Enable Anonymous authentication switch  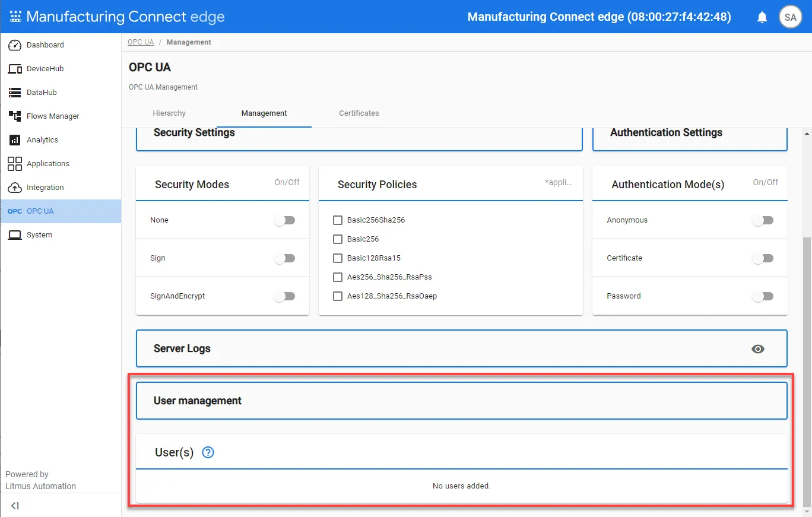click(x=763, y=220)
